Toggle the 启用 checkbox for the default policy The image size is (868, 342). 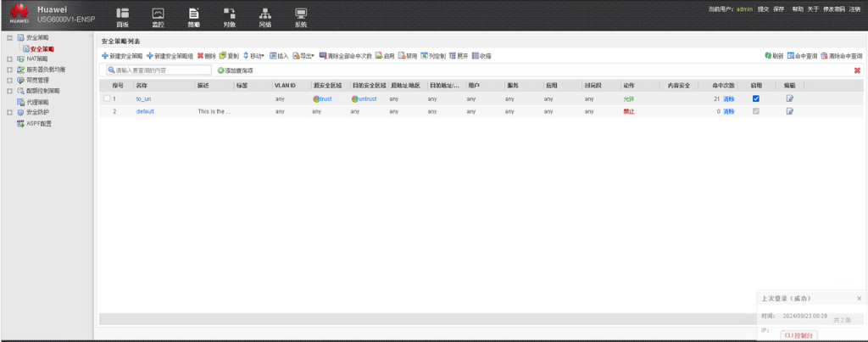click(x=755, y=111)
